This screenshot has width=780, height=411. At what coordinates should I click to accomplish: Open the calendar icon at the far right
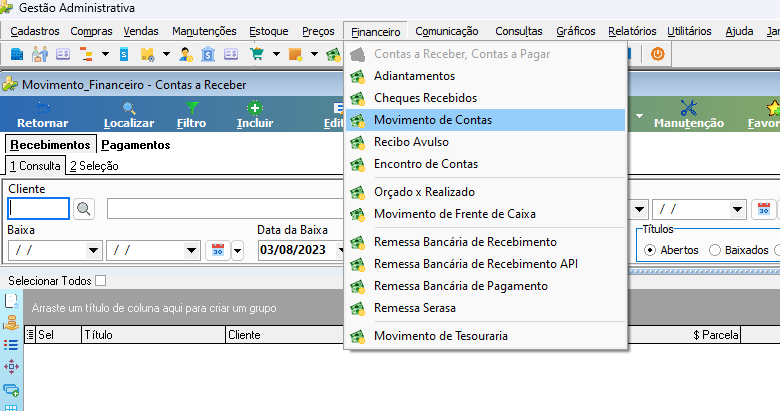point(764,209)
